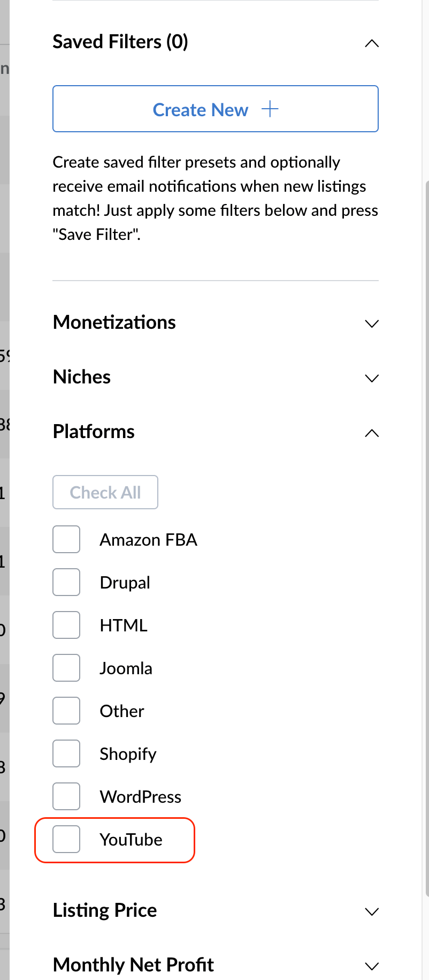Screen dimensions: 429x980
Task: Enable the Drupal platform checkbox
Action: coord(66,582)
